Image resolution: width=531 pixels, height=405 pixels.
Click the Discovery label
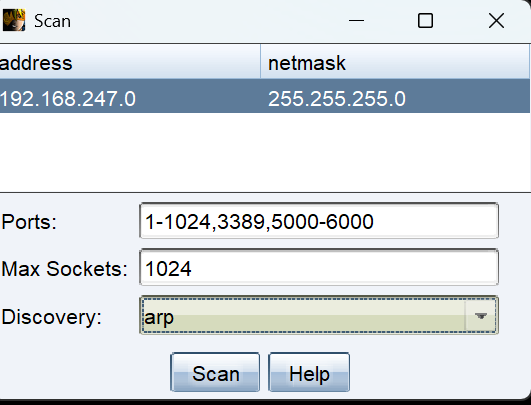click(x=51, y=317)
